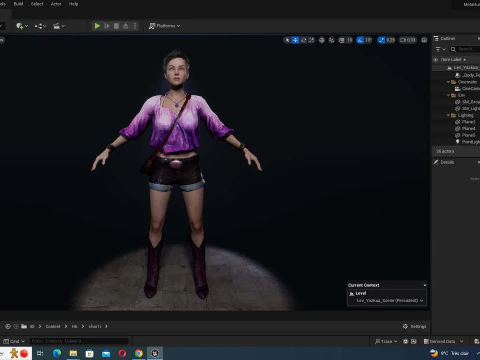Choose the Rotate tool in viewport
Image resolution: width=480 pixels, height=360 pixels.
[303, 40]
